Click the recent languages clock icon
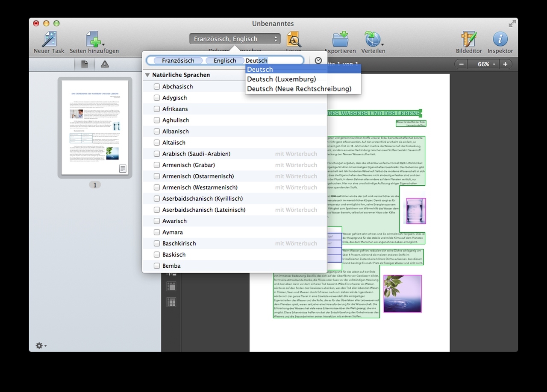The width and height of the screenshot is (547, 392). coord(318,61)
